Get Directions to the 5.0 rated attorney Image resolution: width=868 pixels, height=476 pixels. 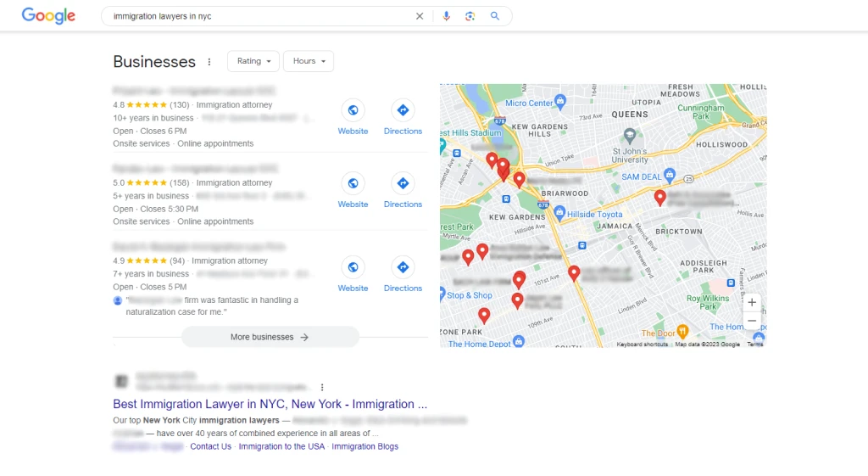[403, 191]
